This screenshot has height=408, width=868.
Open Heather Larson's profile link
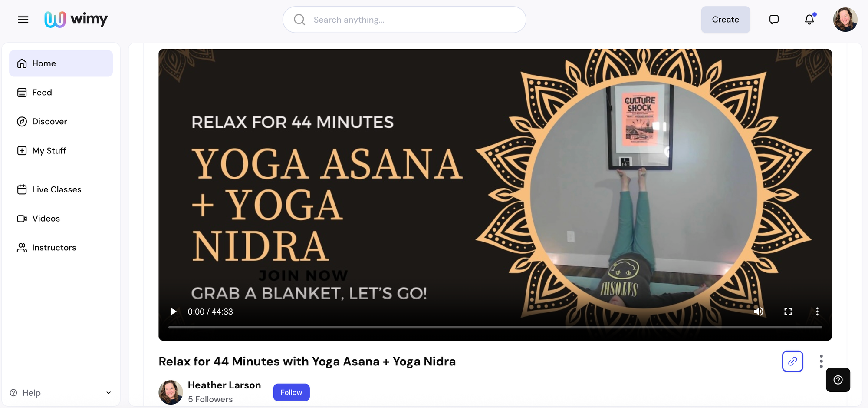pyautogui.click(x=224, y=385)
